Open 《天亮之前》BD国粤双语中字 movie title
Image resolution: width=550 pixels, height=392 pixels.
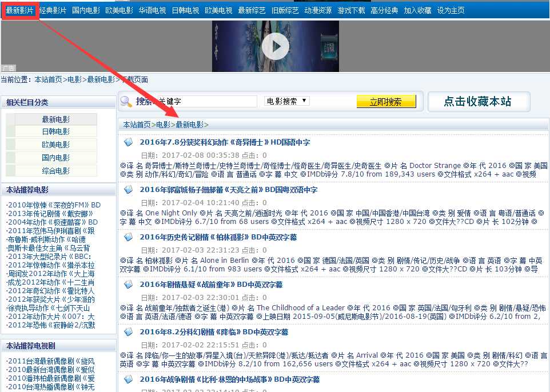[x=229, y=190]
